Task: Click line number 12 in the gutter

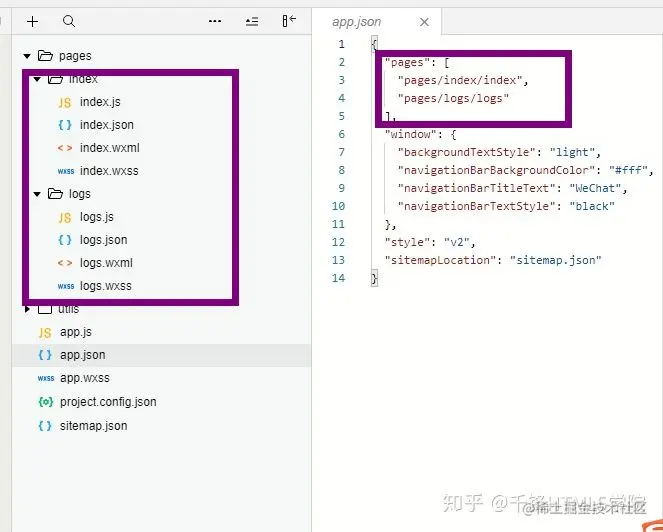Action: 338,242
